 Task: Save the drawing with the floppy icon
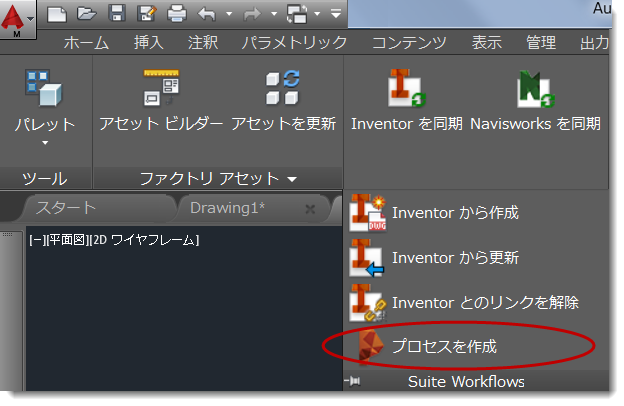click(x=117, y=14)
